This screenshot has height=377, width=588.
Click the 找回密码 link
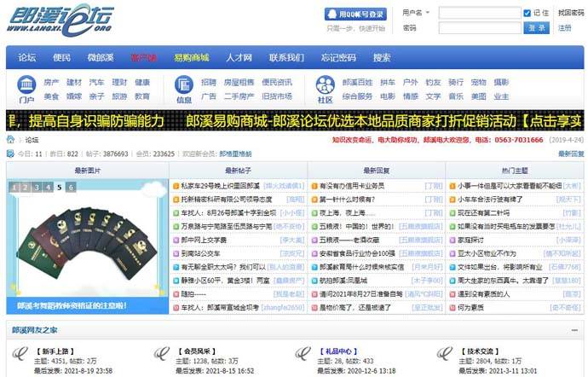[571, 13]
